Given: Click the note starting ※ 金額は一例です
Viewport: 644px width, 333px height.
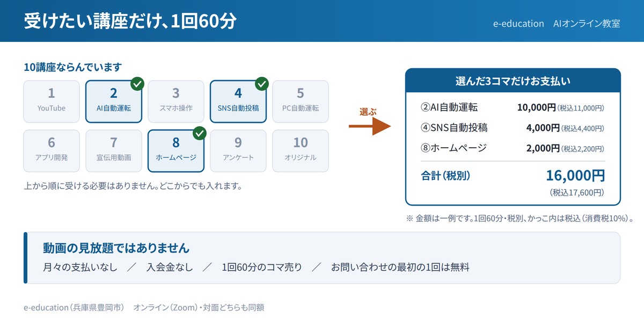Looking at the screenshot, I should pyautogui.click(x=521, y=219).
